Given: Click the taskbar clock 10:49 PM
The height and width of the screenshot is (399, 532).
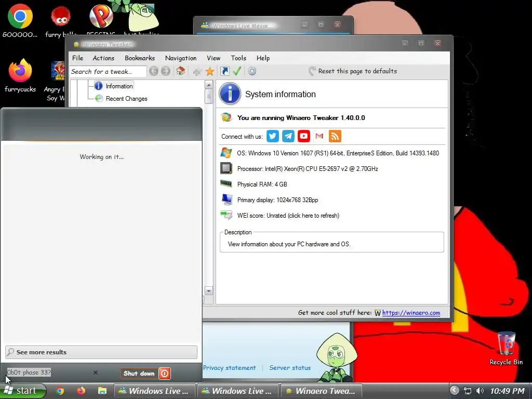Looking at the screenshot, I should [507, 391].
